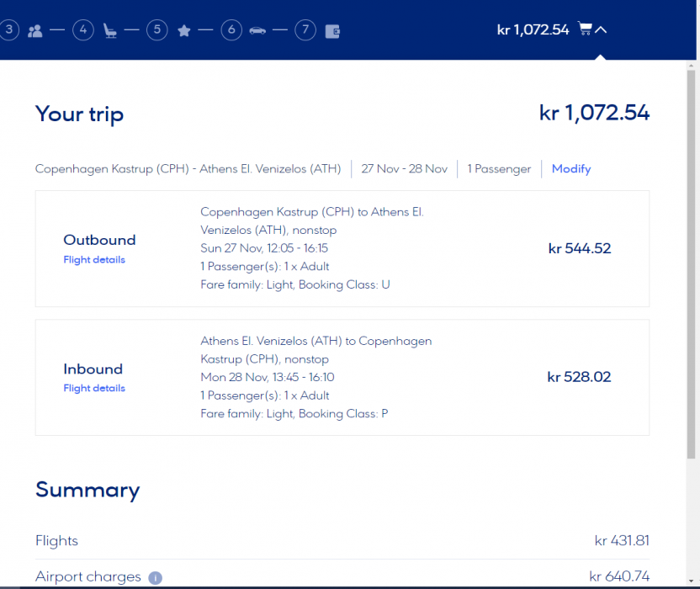Click the Modify link

pos(571,169)
